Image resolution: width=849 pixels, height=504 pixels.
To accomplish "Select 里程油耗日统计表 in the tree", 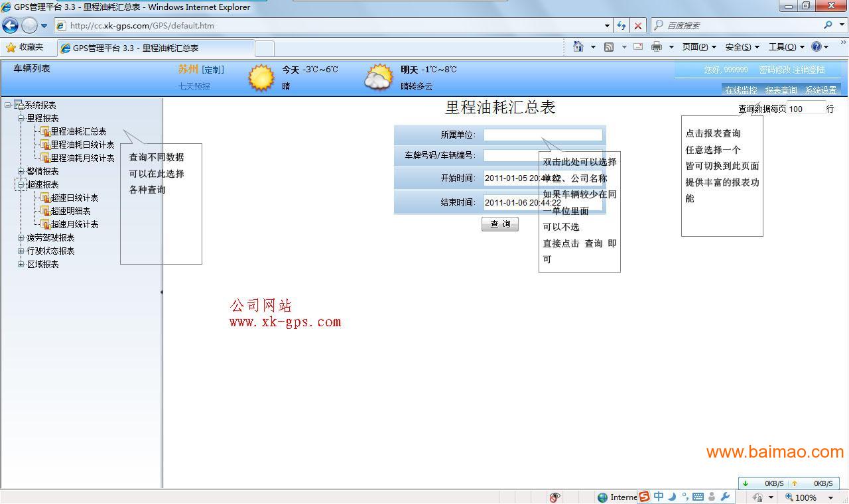I will click(x=82, y=145).
